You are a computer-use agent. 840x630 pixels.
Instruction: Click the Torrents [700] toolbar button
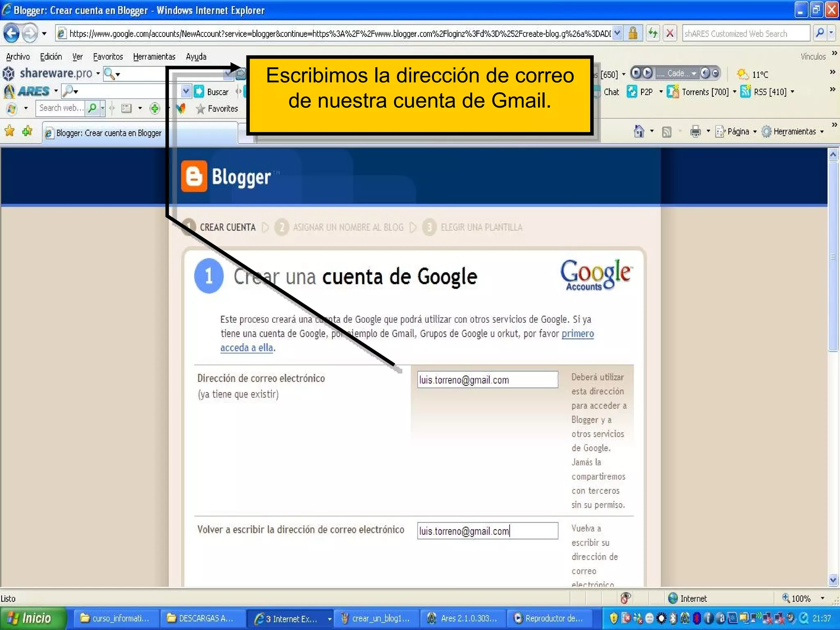[x=698, y=92]
